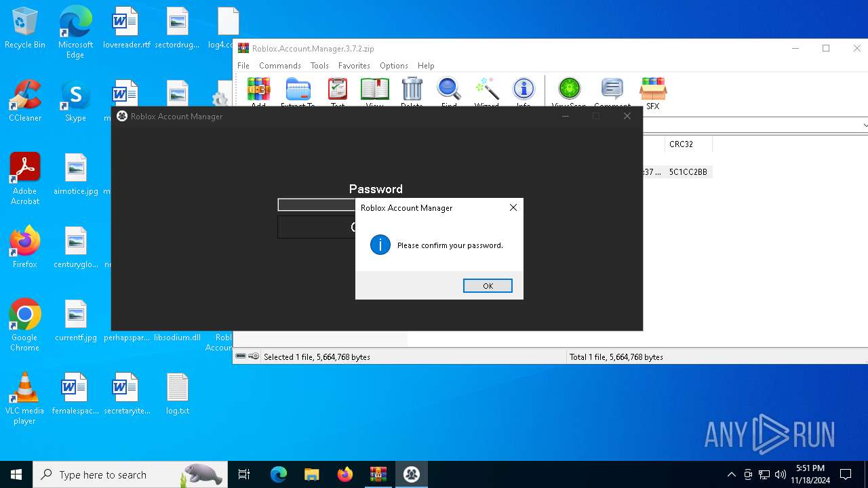Viewport: 868px width, 488px height.
Task: Click the WinRAR status bar drive icon
Action: [241, 357]
